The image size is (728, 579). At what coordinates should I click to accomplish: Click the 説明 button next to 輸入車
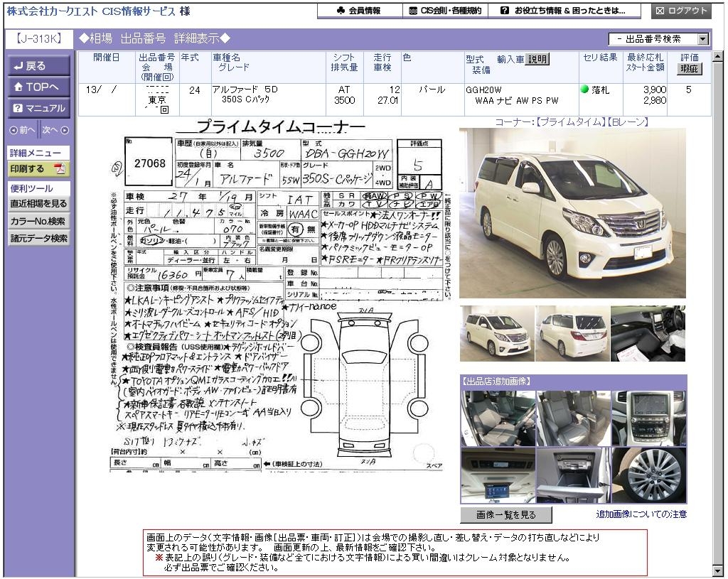tap(537, 59)
